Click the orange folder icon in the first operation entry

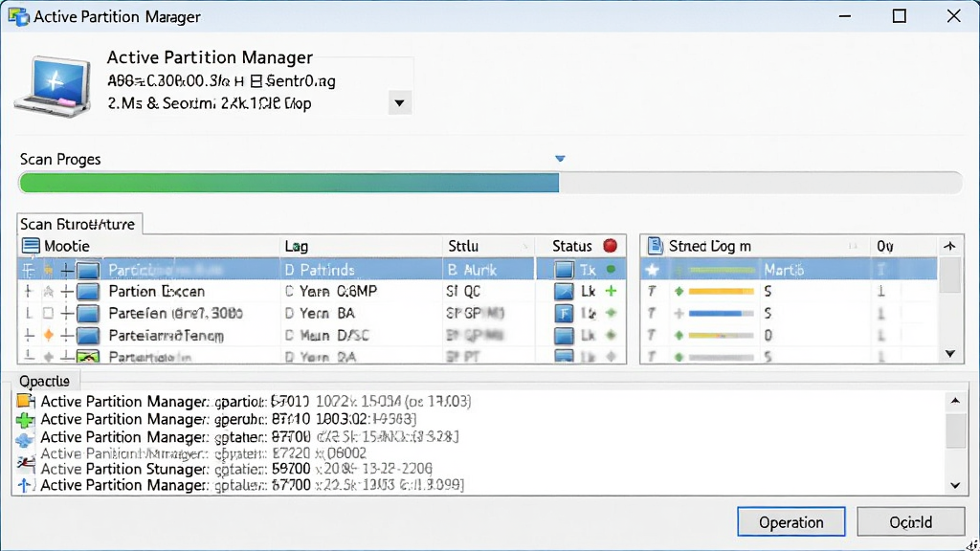25,401
